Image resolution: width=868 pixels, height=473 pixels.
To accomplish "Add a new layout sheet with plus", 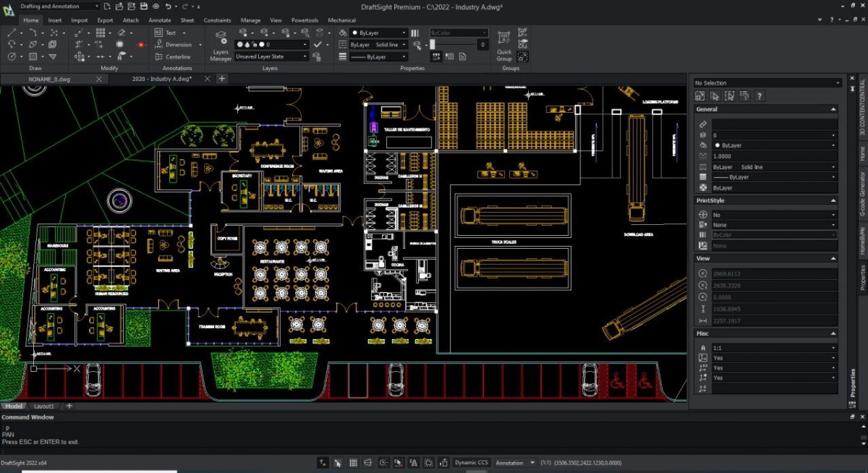I will click(x=69, y=406).
